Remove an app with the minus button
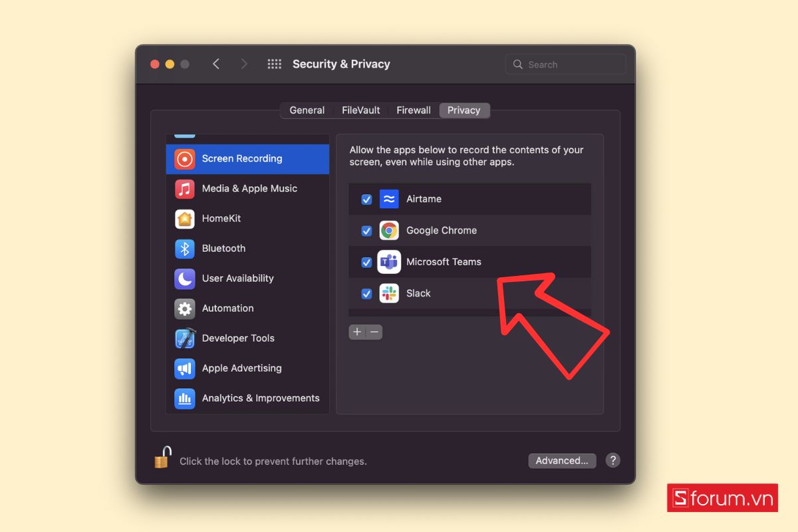This screenshot has width=798, height=532. [x=374, y=332]
